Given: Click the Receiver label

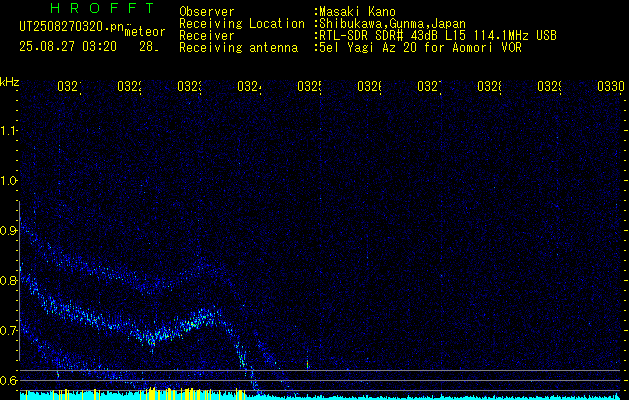Looking at the screenshot, I should pos(207,36).
